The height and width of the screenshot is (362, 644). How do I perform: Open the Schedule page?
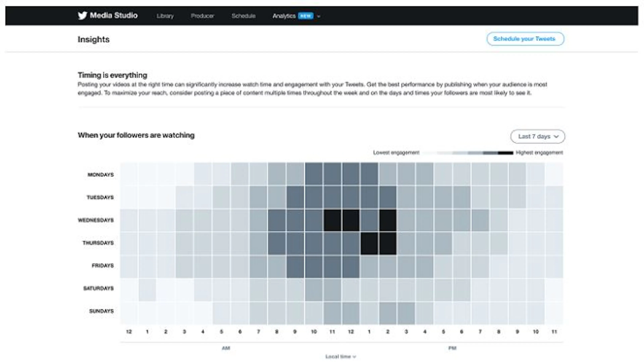point(244,16)
